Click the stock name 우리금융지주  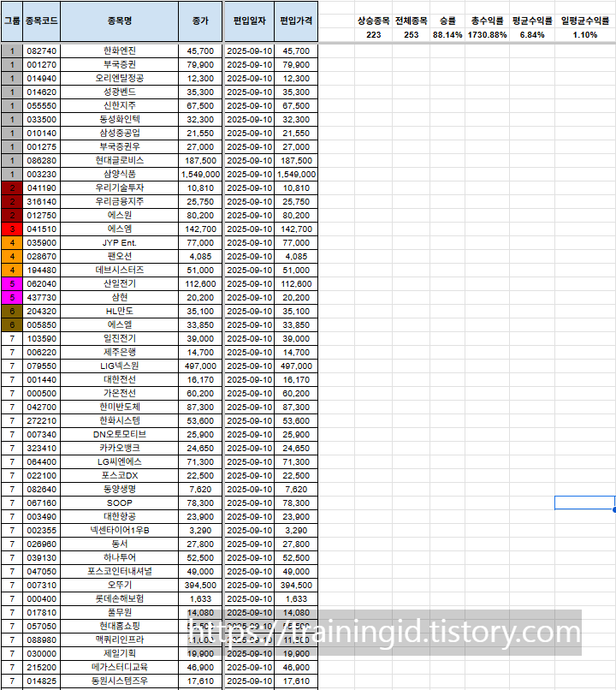(x=119, y=201)
